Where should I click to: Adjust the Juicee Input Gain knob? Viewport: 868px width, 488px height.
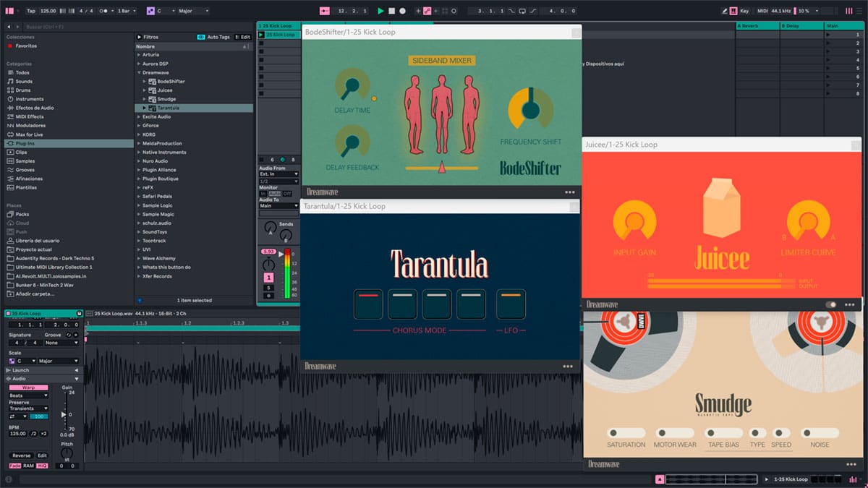point(634,222)
